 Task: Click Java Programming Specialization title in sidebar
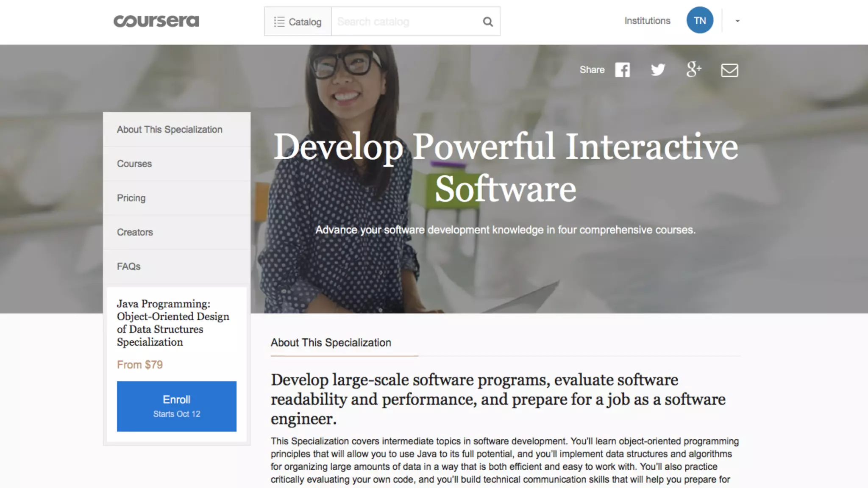click(173, 323)
